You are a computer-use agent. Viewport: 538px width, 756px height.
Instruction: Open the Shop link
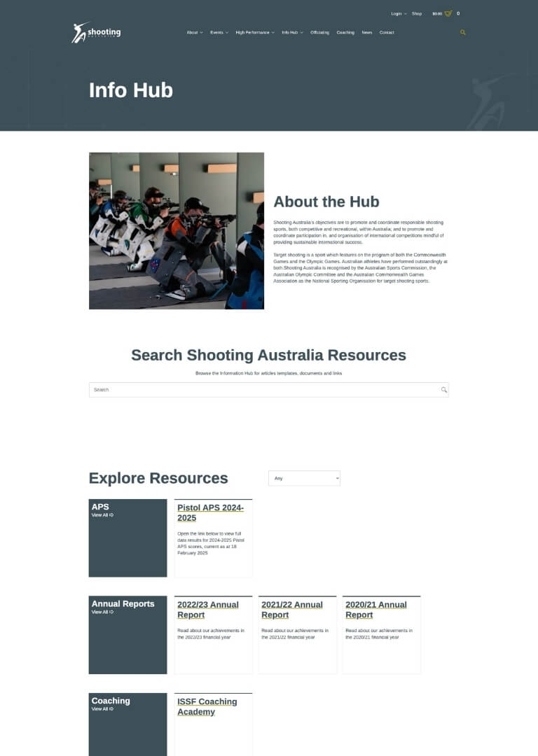(x=417, y=13)
